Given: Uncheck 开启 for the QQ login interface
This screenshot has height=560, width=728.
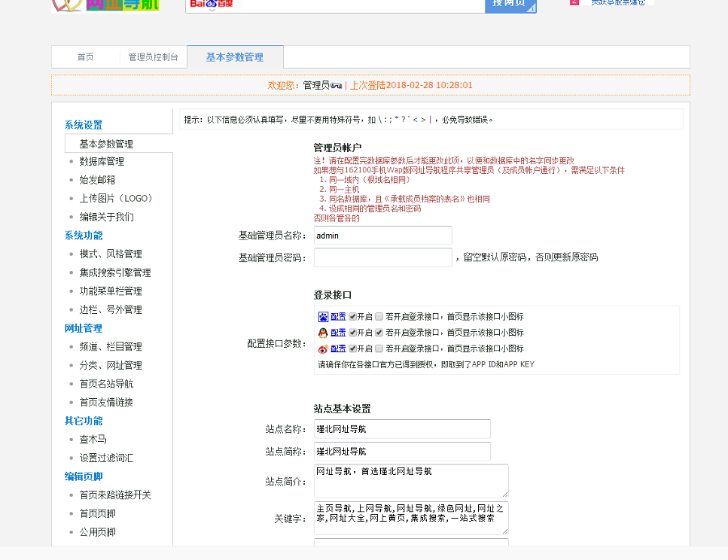Looking at the screenshot, I should click(351, 333).
